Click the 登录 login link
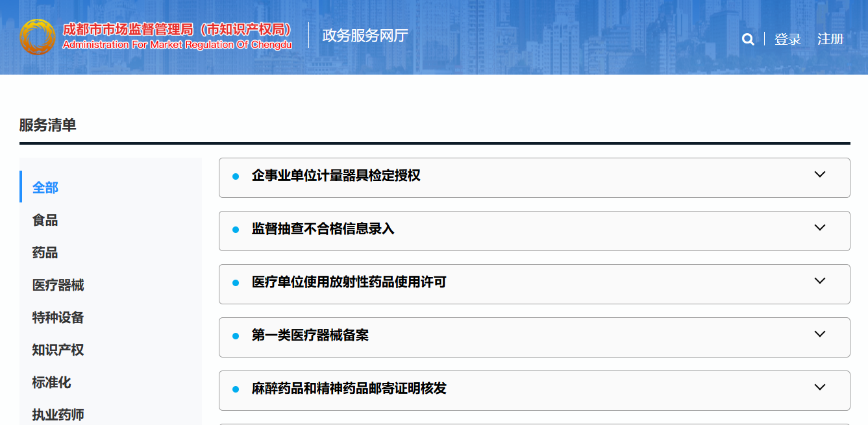The image size is (868, 425). [x=787, y=39]
